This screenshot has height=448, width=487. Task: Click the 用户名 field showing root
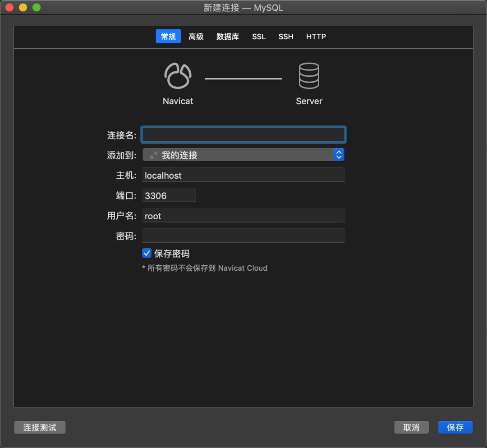pyautogui.click(x=243, y=215)
